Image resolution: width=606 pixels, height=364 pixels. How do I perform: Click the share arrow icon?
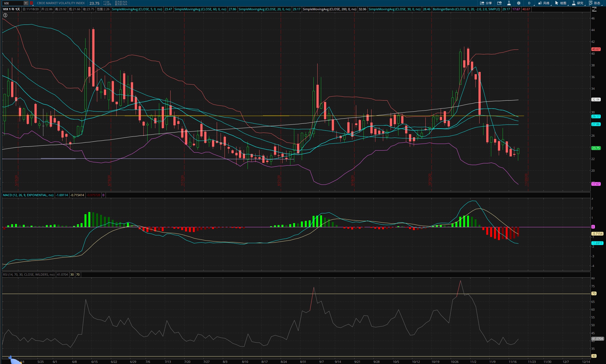coord(482,3)
